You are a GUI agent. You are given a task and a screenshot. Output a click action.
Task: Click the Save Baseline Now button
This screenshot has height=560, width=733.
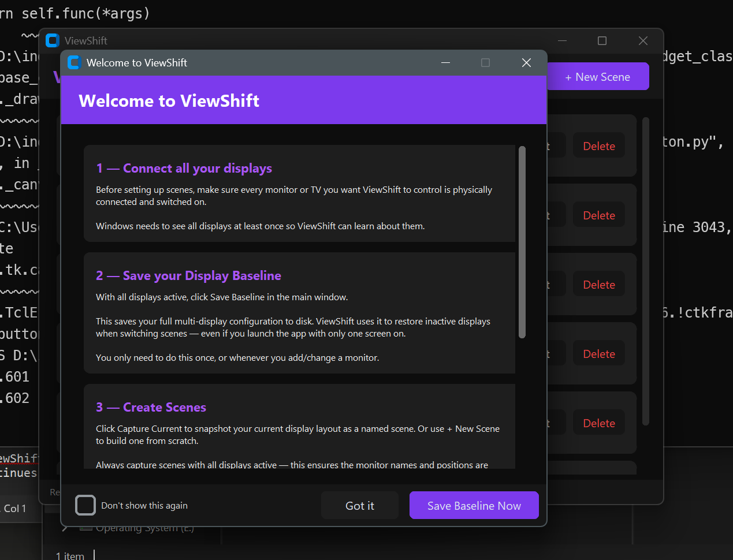tap(474, 506)
